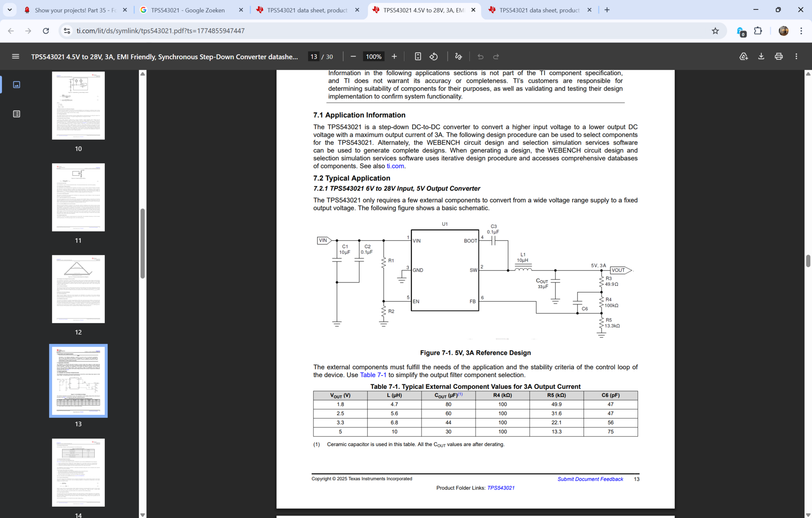
Task: Reload the current page
Action: click(46, 31)
